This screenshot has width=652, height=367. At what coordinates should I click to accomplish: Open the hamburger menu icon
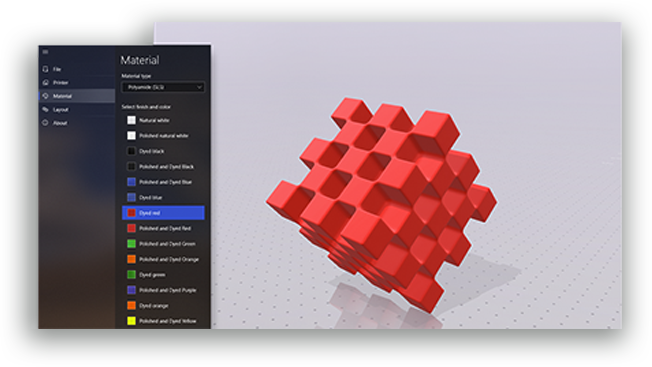45,52
